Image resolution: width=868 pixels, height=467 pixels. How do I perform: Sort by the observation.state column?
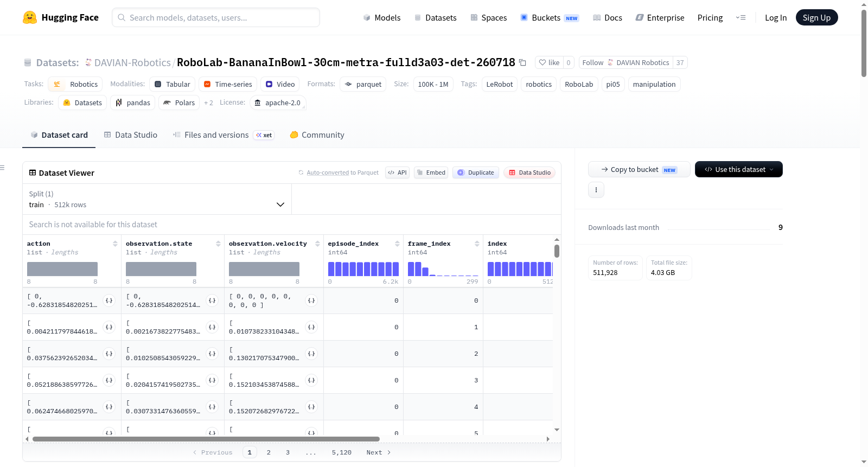[218, 244]
